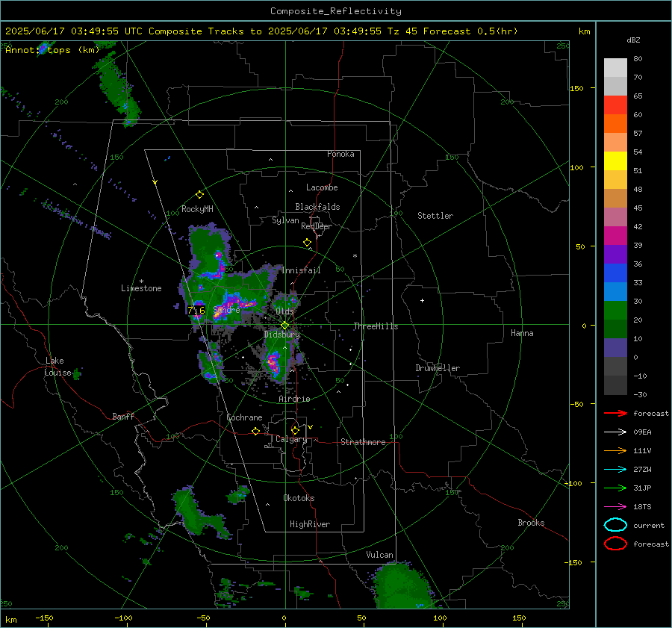Image resolution: width=672 pixels, height=628 pixels.
Task: Click the Vulcan city label
Action: pos(379,555)
